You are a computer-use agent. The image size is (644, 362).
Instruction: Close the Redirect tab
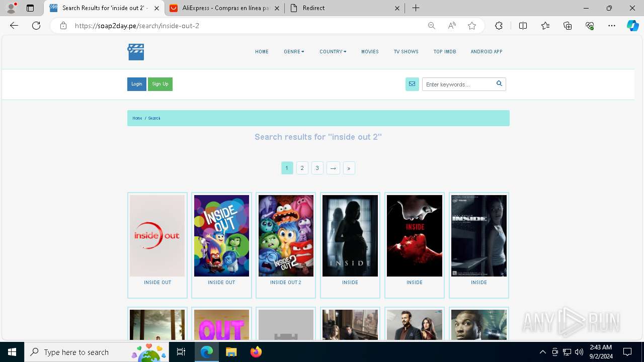click(x=397, y=8)
